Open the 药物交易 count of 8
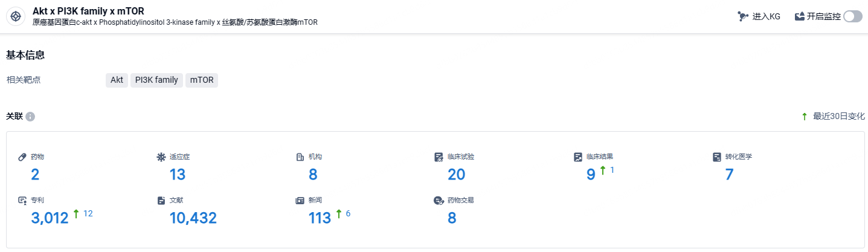This screenshot has height=252, width=868. [x=452, y=218]
